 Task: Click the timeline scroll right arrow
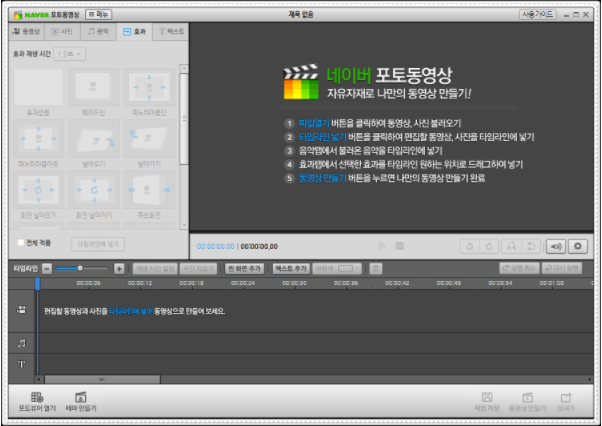click(590, 379)
